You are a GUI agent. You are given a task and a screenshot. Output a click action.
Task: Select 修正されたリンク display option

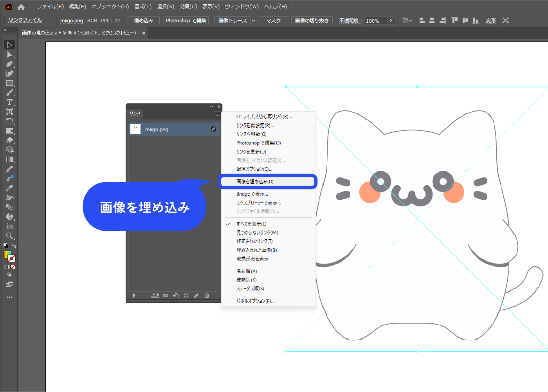point(255,241)
